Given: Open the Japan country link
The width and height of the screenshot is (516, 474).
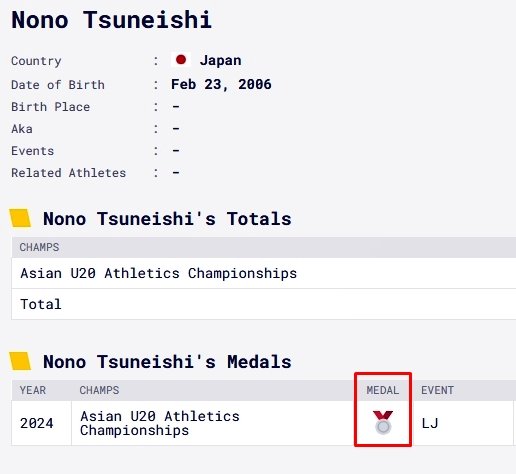Looking at the screenshot, I should click(221, 60).
